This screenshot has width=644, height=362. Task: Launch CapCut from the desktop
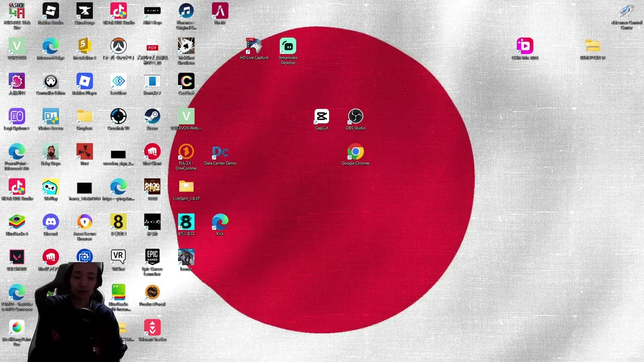[321, 117]
